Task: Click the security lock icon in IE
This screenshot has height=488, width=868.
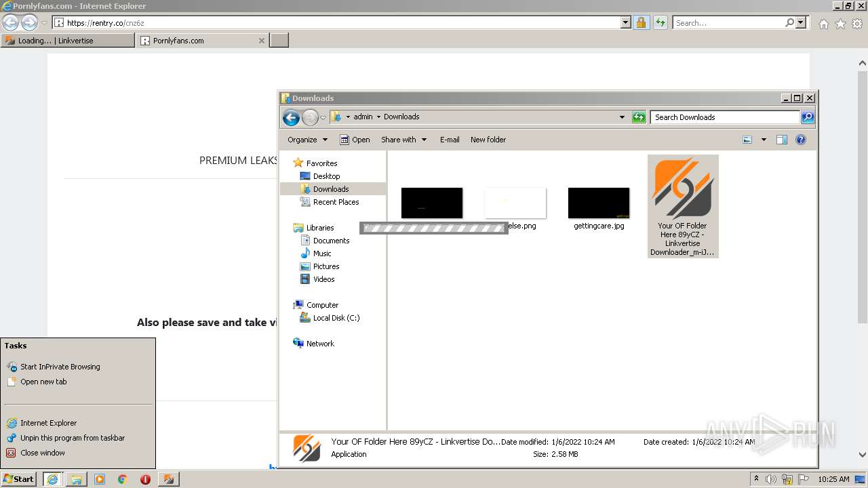Action: click(641, 23)
